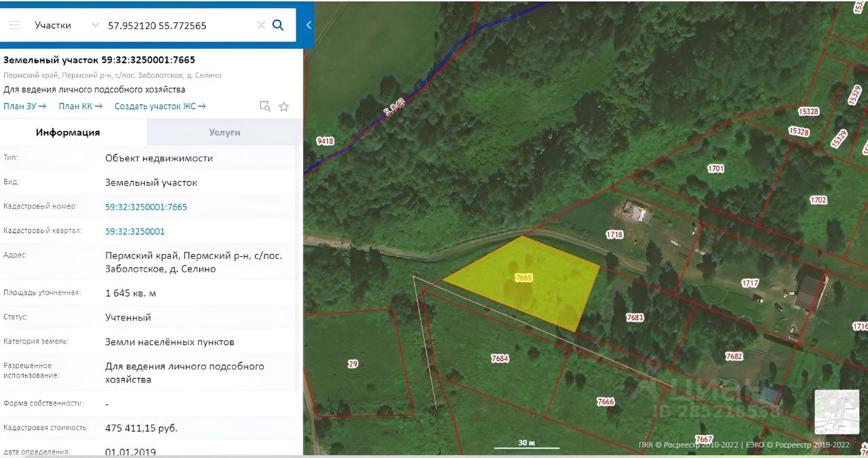Select parcel labeled 1718 on the map
Image resolution: width=868 pixels, height=458 pixels.
[614, 234]
